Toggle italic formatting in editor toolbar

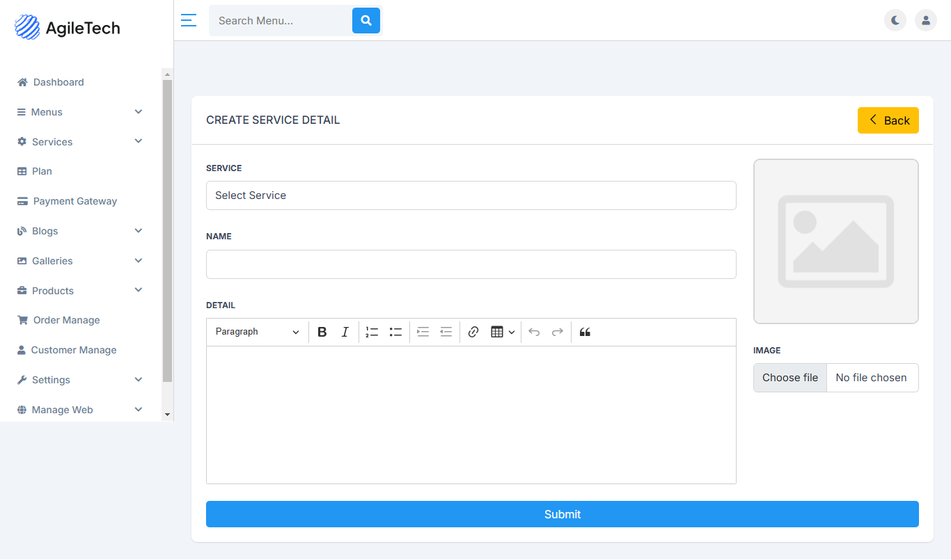click(x=345, y=332)
